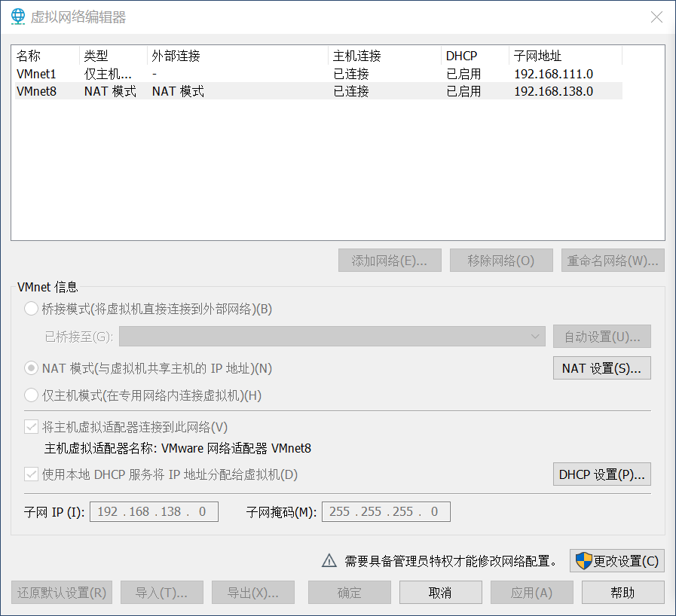Click the 子网 IP input field
676x616 pixels.
click(x=154, y=511)
